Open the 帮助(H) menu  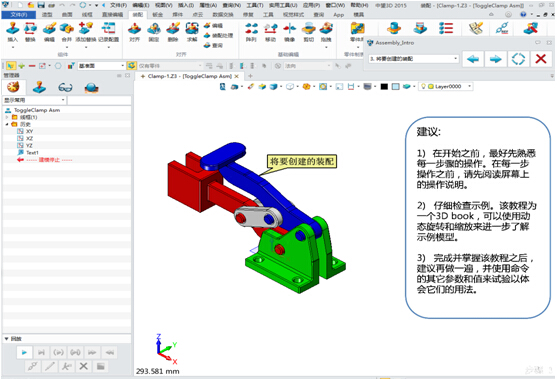(x=359, y=5)
